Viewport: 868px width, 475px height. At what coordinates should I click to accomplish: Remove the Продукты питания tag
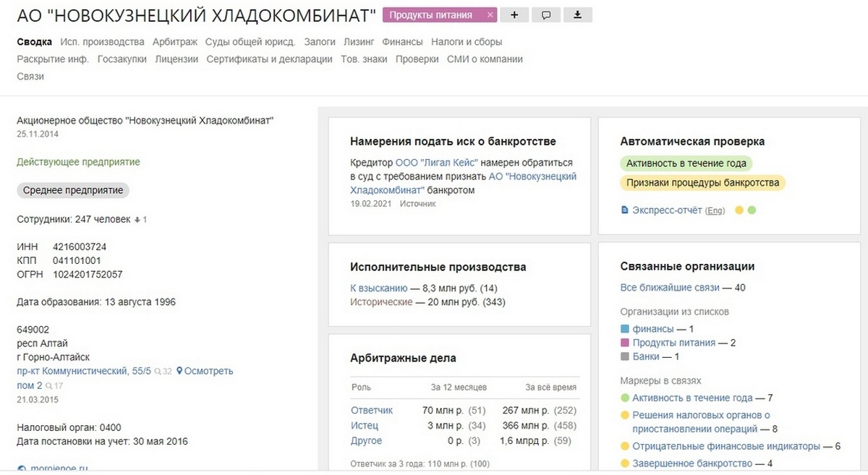[x=490, y=14]
